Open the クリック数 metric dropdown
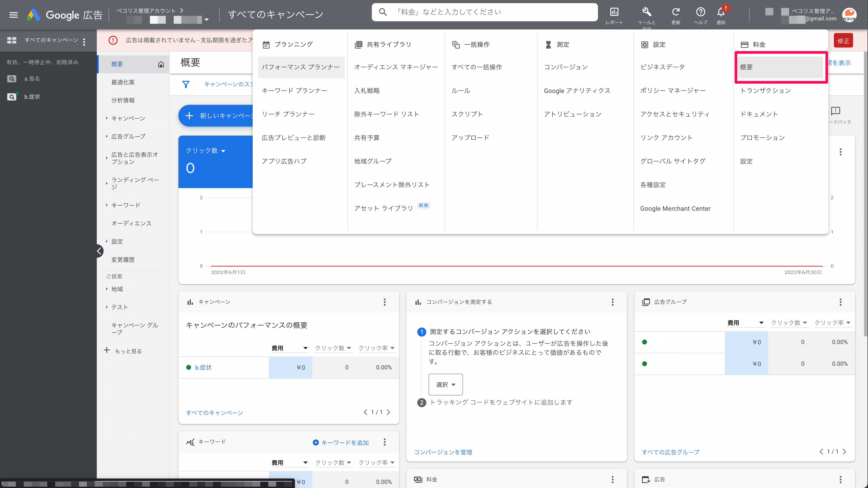Image resolution: width=868 pixels, height=488 pixels. [x=206, y=151]
